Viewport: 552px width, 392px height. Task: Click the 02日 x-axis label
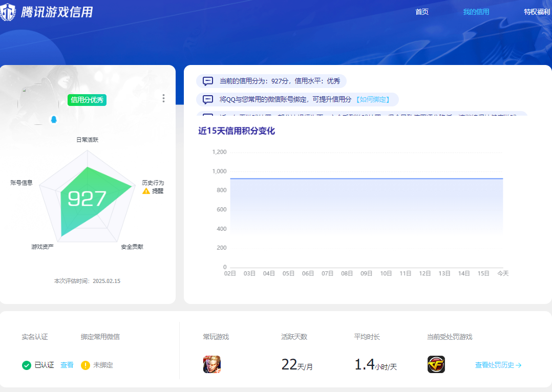[230, 273]
